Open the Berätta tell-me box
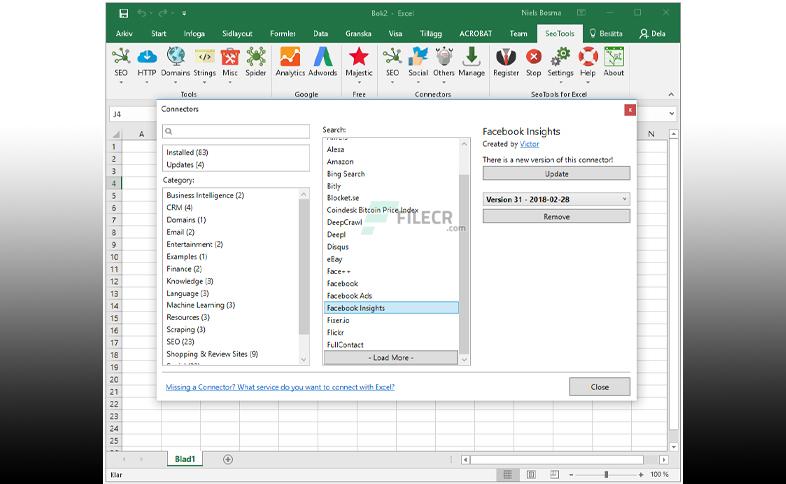This screenshot has height=484, width=786. coord(606,34)
